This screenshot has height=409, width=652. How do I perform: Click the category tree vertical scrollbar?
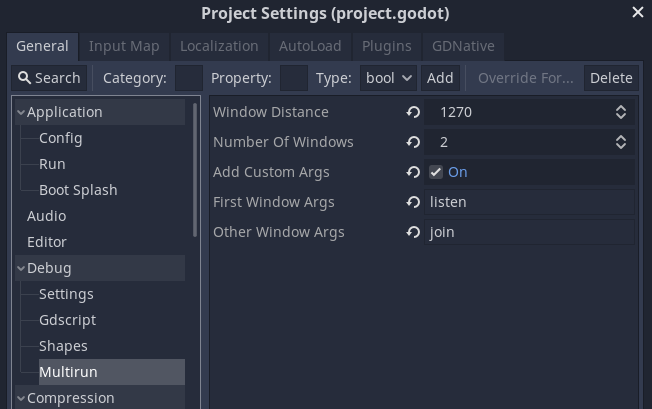point(195,168)
